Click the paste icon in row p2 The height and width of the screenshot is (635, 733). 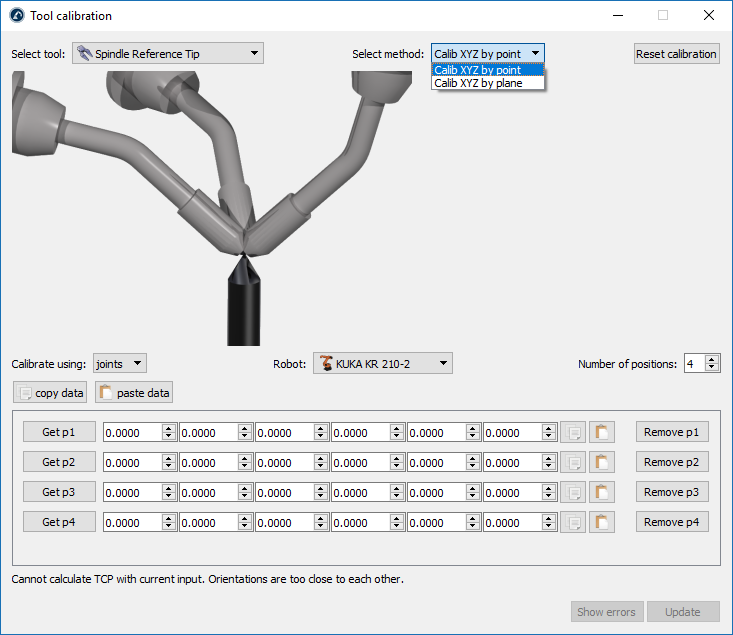[x=602, y=463]
